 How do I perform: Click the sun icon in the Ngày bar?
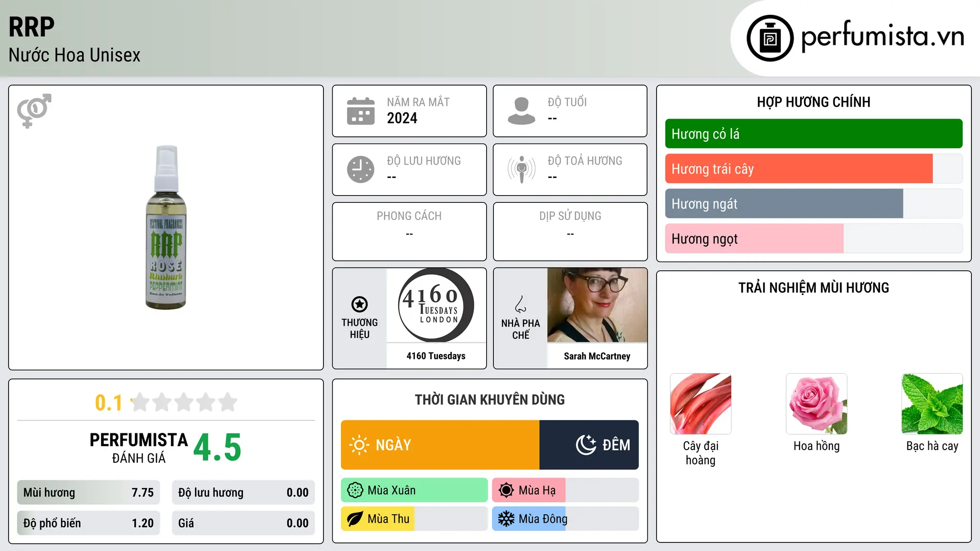coord(359,445)
